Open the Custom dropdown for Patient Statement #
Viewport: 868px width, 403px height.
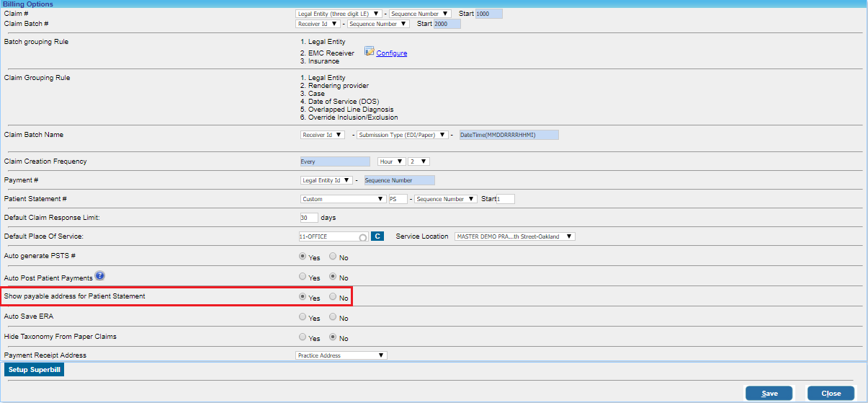point(343,199)
